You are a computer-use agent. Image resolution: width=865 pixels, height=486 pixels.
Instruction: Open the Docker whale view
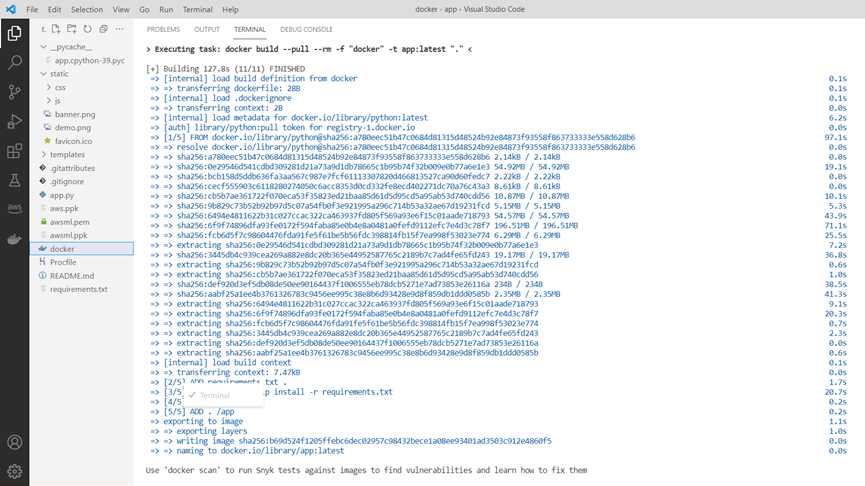tap(14, 239)
